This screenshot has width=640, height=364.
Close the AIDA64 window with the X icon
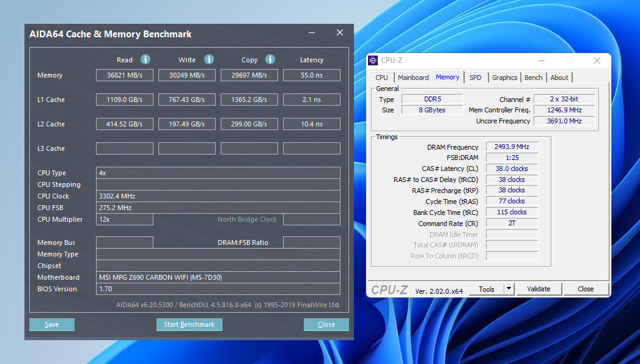click(x=340, y=32)
